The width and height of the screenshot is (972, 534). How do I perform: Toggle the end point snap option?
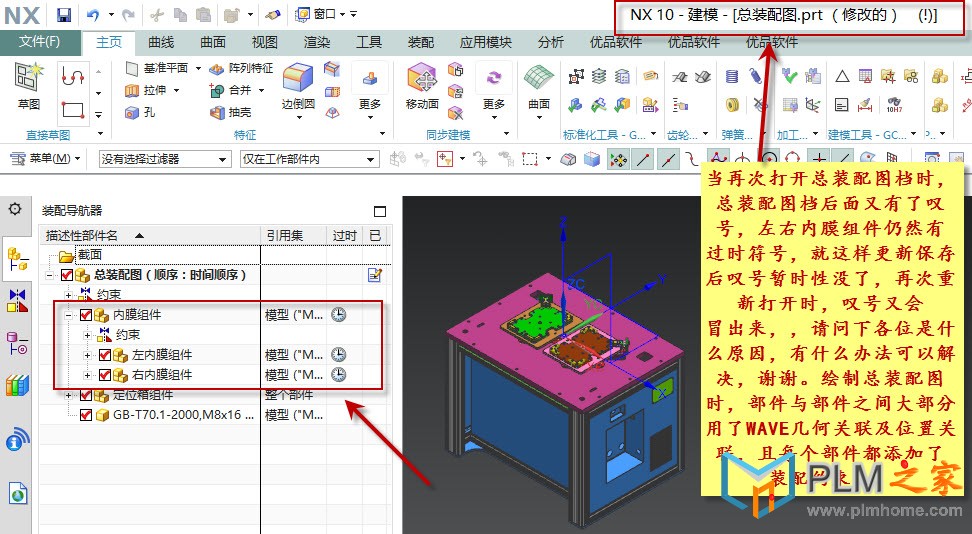[643, 160]
